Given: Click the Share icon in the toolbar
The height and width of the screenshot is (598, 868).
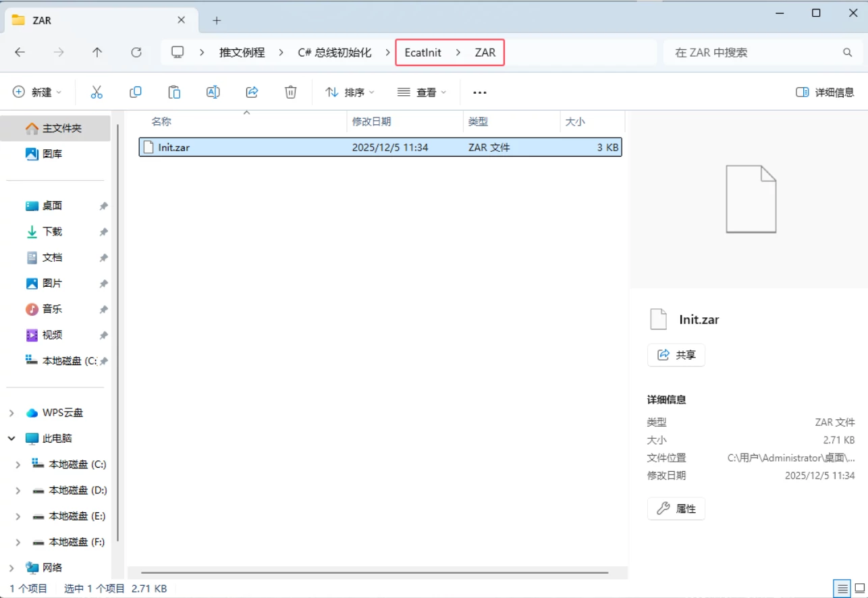Looking at the screenshot, I should coord(252,92).
